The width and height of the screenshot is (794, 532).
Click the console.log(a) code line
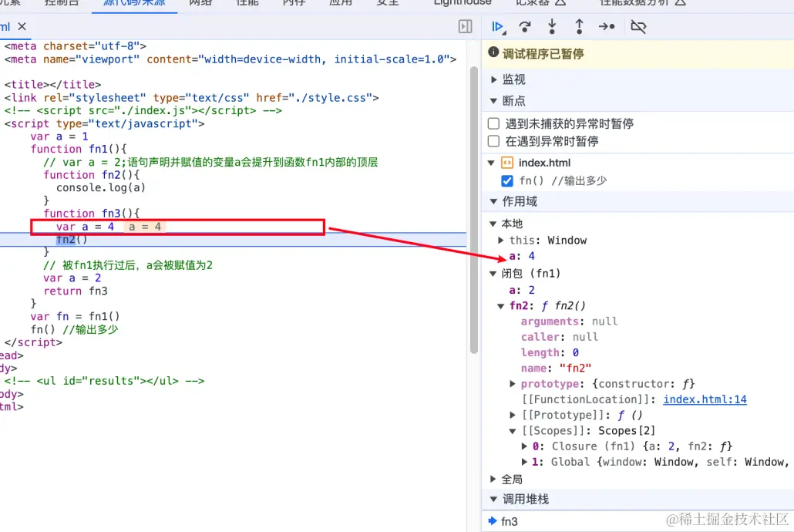coord(101,187)
